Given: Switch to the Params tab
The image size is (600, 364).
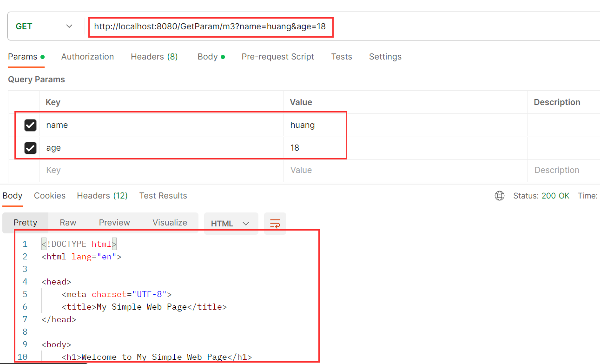Looking at the screenshot, I should (x=26, y=57).
